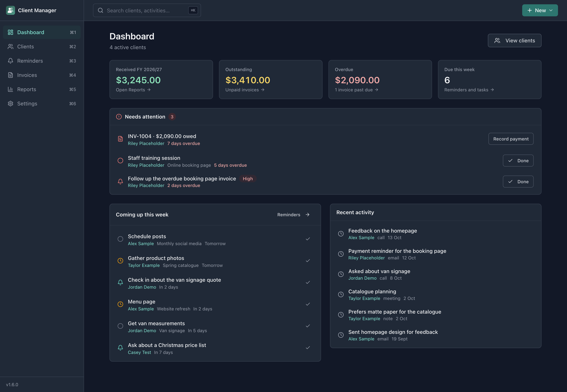Image resolution: width=567 pixels, height=392 pixels.
Task: Mark Christmas price list reminder done via checkmark
Action: pyautogui.click(x=308, y=348)
